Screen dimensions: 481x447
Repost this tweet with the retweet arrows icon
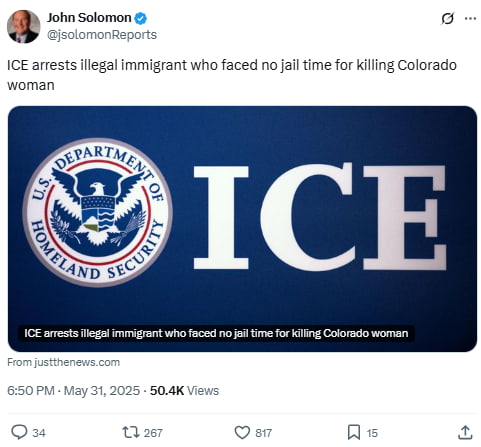pyautogui.click(x=131, y=432)
